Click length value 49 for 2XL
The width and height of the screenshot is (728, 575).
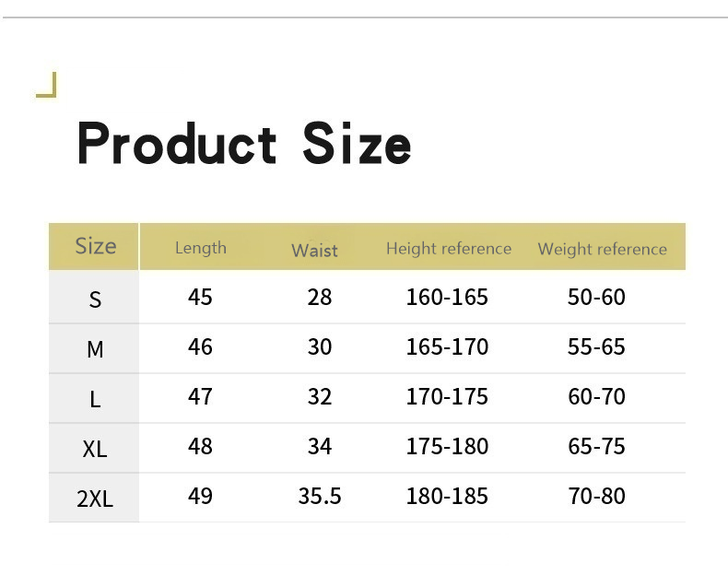click(x=200, y=496)
